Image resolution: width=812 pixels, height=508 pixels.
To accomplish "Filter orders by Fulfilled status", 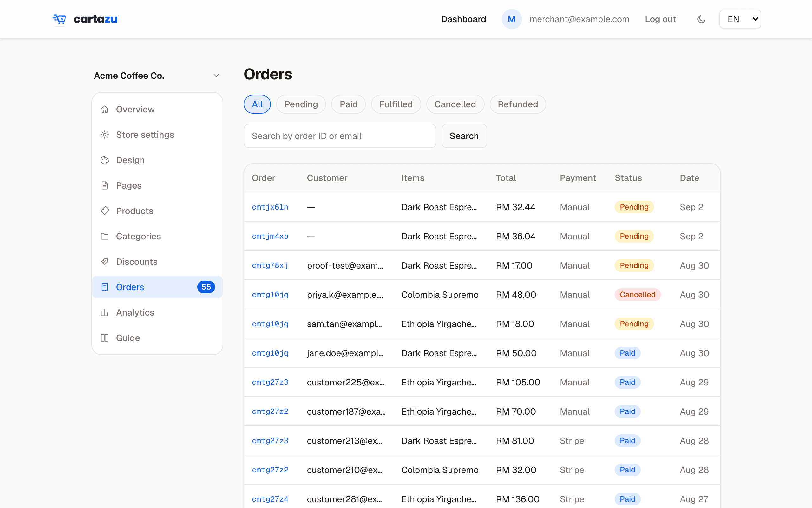I will point(396,104).
